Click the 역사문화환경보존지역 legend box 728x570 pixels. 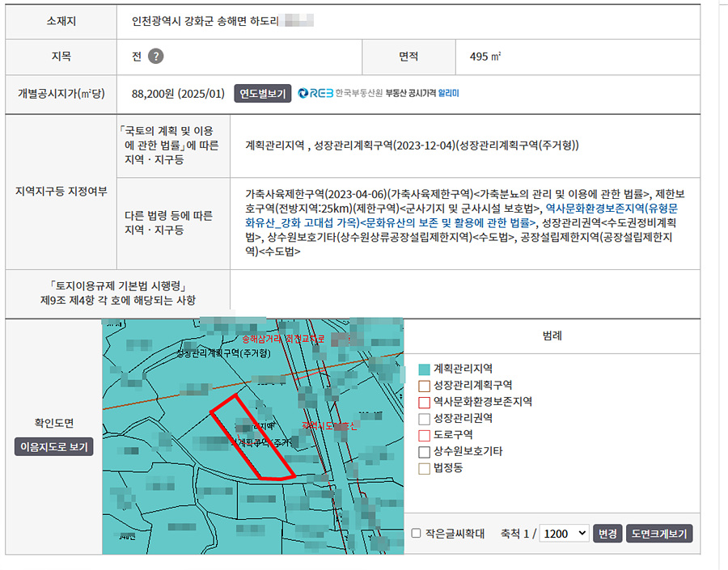coord(424,402)
